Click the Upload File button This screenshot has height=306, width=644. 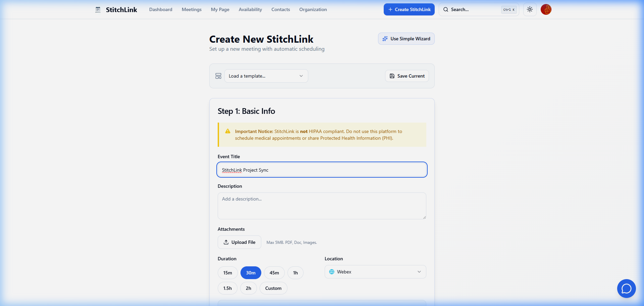click(239, 242)
